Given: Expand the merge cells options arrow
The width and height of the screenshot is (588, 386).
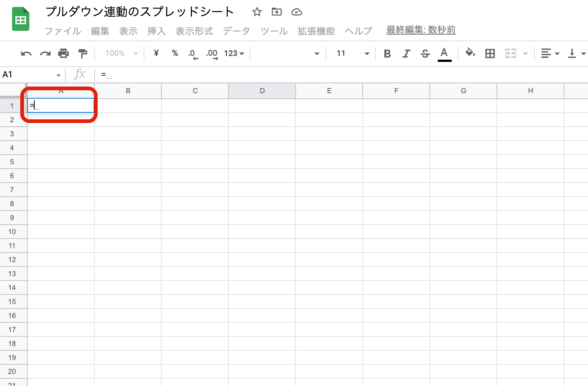Looking at the screenshot, I should 525,54.
